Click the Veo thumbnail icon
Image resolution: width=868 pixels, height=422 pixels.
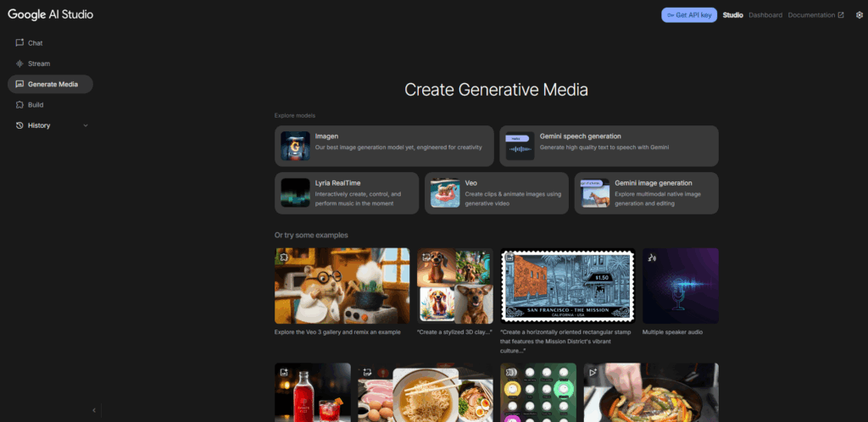point(445,192)
